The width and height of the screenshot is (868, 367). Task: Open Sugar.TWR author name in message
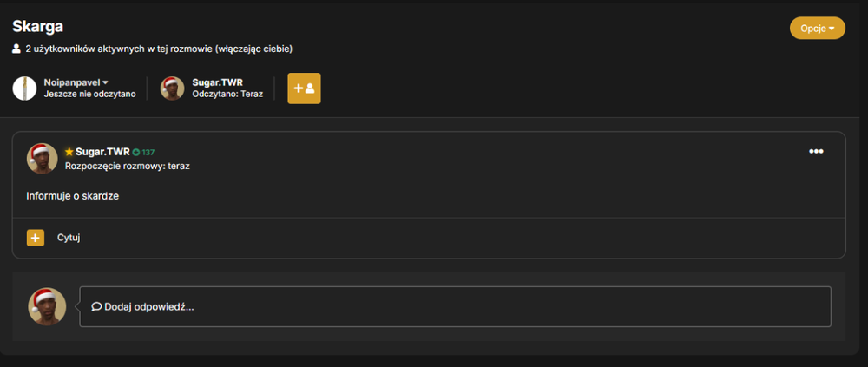point(102,152)
